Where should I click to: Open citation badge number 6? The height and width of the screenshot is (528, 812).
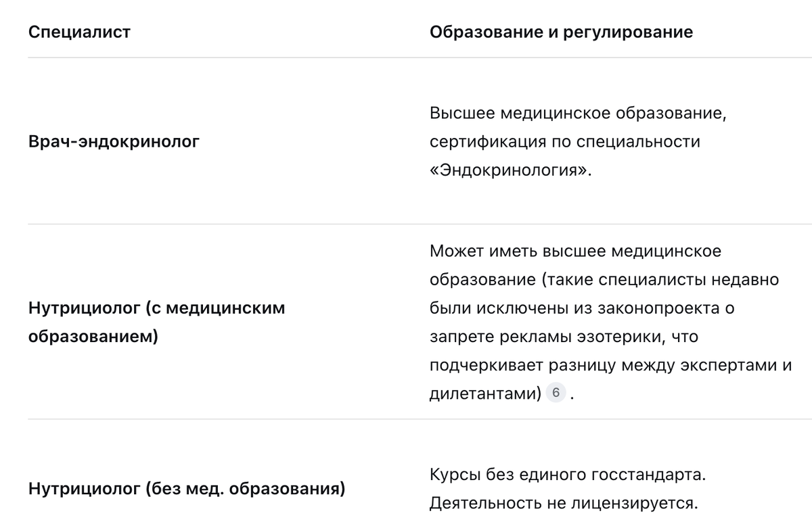point(556,393)
